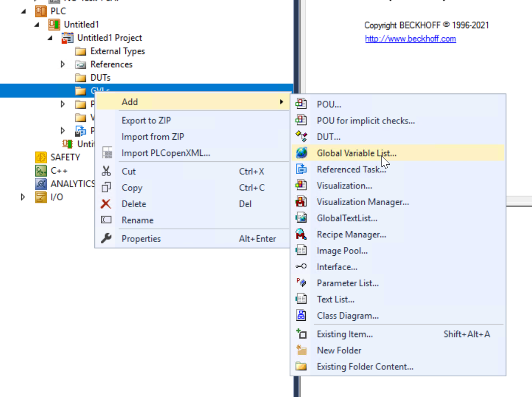532x397 pixels.
Task: Click the red X Delete icon
Action: (106, 204)
